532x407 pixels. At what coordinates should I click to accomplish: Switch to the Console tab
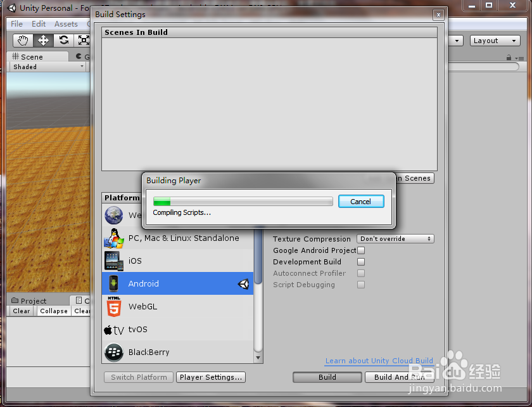[x=81, y=300]
